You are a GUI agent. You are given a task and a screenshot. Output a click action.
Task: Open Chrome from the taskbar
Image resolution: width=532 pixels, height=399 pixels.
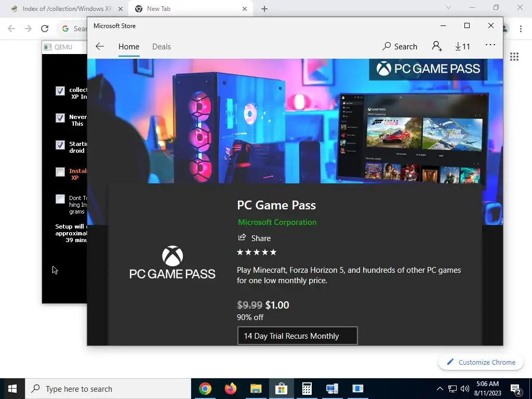[x=205, y=389]
